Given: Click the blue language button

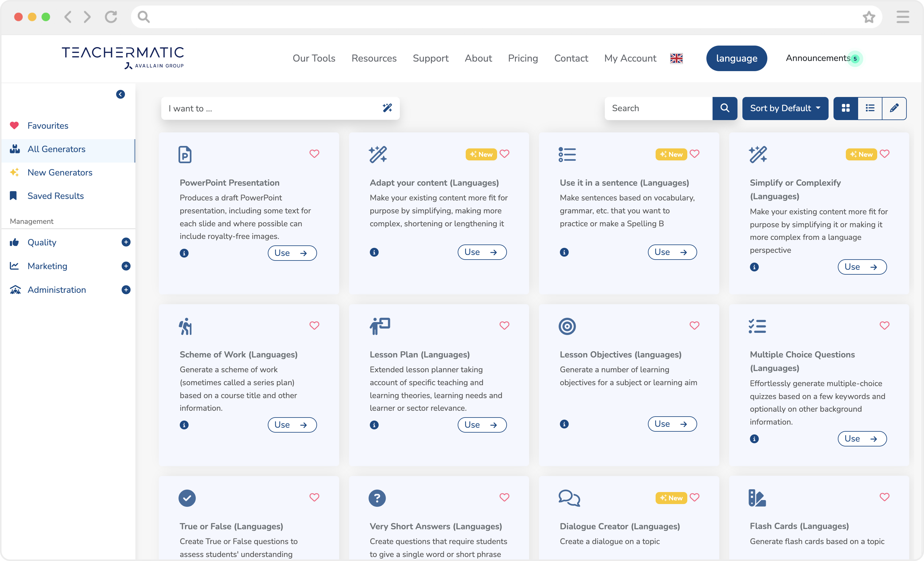Looking at the screenshot, I should point(736,58).
